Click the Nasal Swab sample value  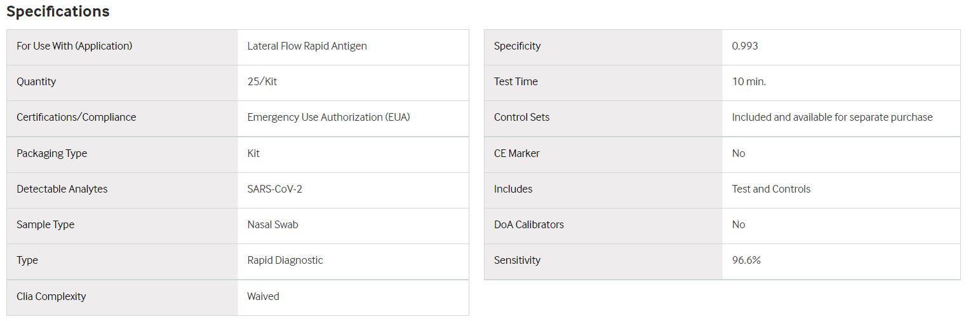(272, 224)
